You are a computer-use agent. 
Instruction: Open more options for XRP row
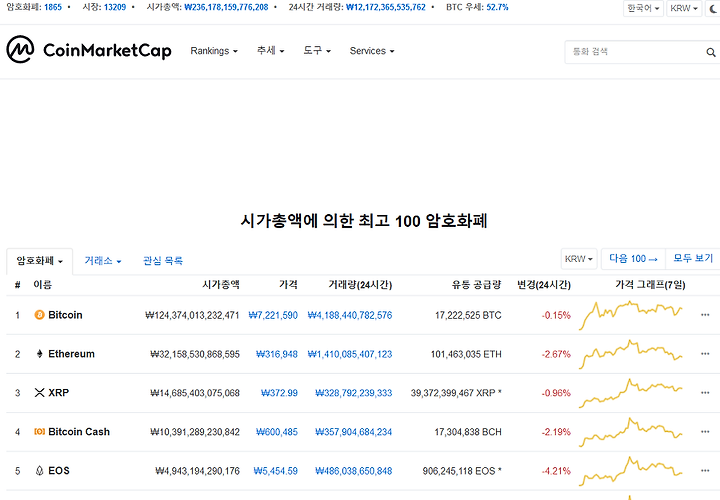coord(705,393)
